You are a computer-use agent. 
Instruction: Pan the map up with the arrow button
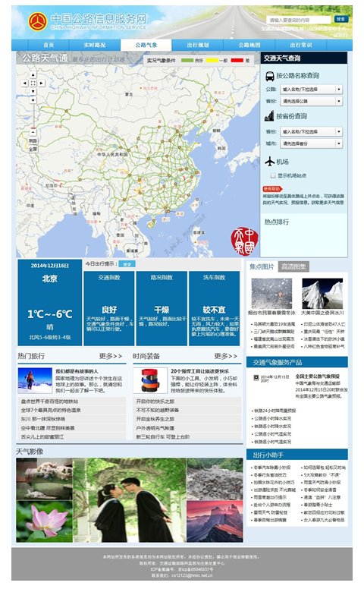pos(33,74)
